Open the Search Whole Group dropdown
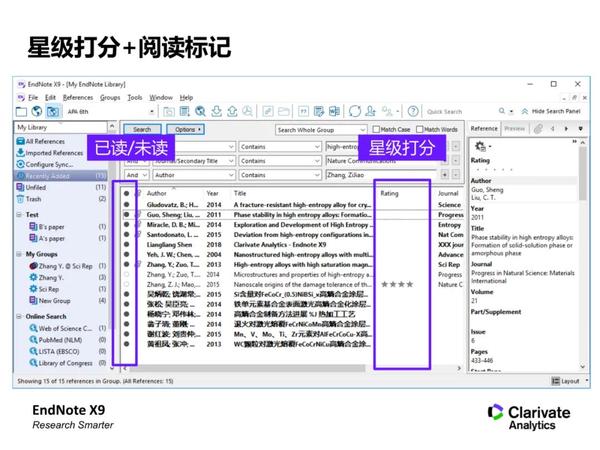Image resolution: width=600 pixels, height=450 pixels. tap(321, 130)
